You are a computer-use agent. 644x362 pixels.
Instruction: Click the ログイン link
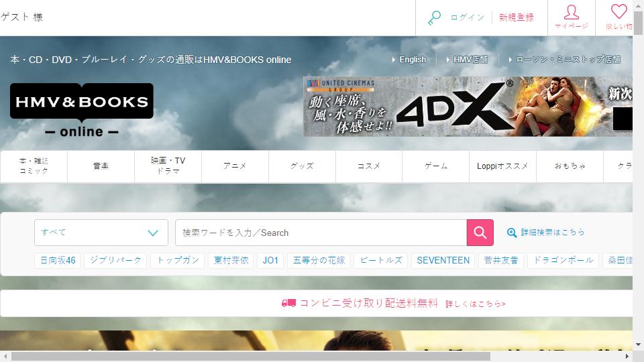[x=468, y=17]
